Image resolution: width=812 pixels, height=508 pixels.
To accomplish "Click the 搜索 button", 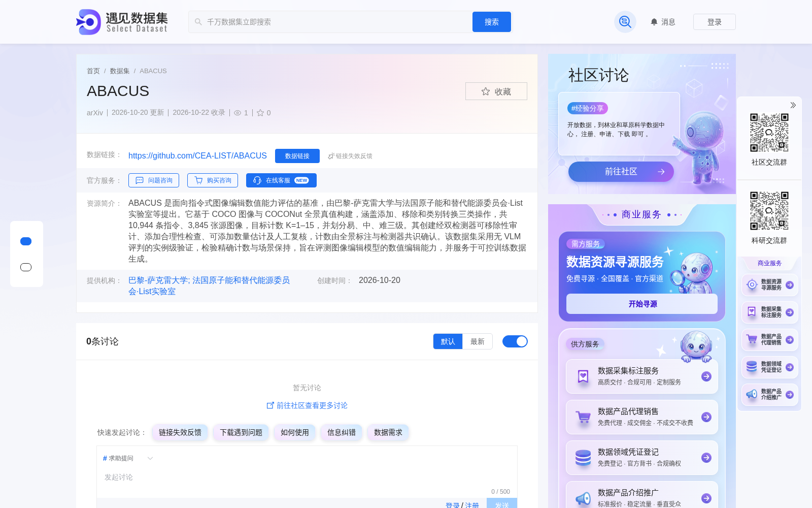I will pos(492,22).
